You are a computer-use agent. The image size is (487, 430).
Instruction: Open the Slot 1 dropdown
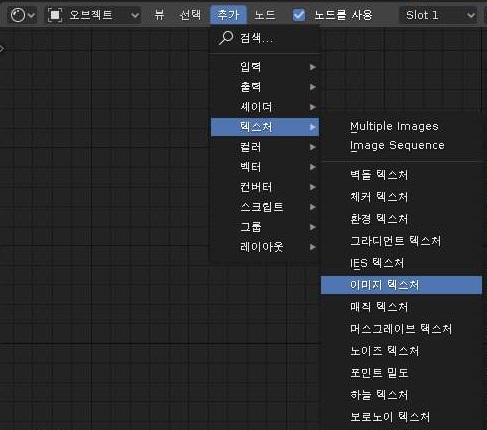click(x=438, y=15)
